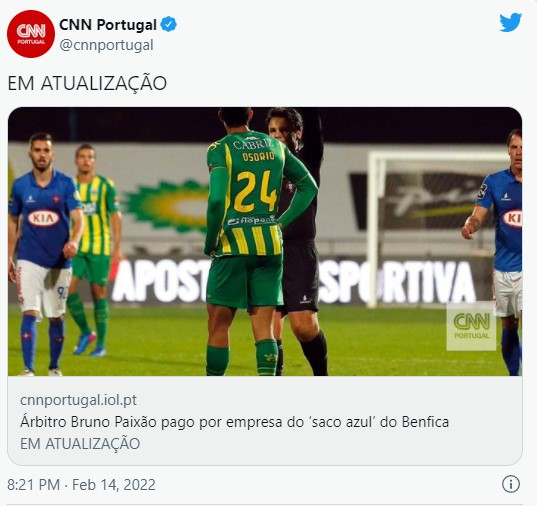Click the blue verified badge
This screenshot has height=506, width=537.
tap(168, 25)
